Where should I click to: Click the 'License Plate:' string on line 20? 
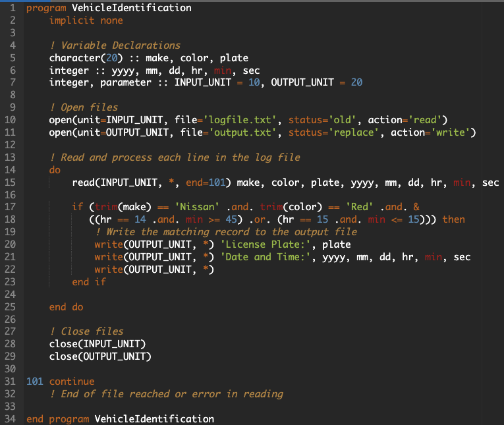tap(266, 244)
